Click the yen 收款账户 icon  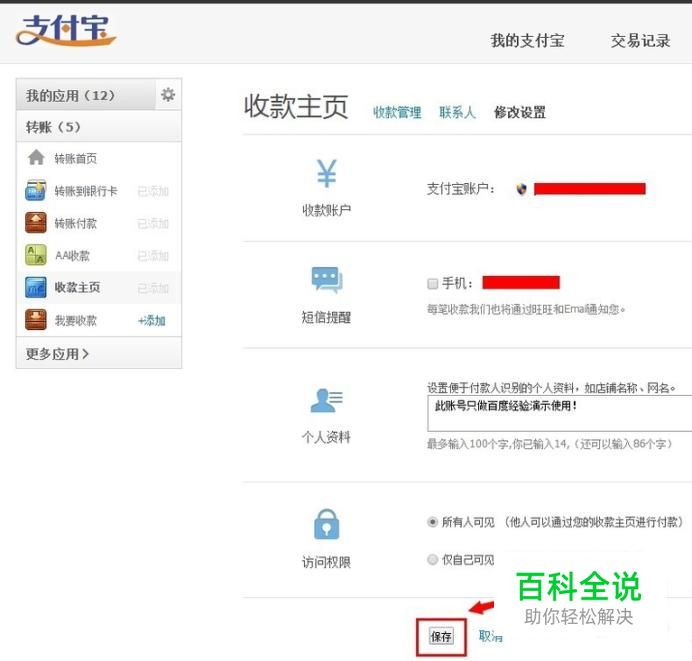[x=327, y=173]
